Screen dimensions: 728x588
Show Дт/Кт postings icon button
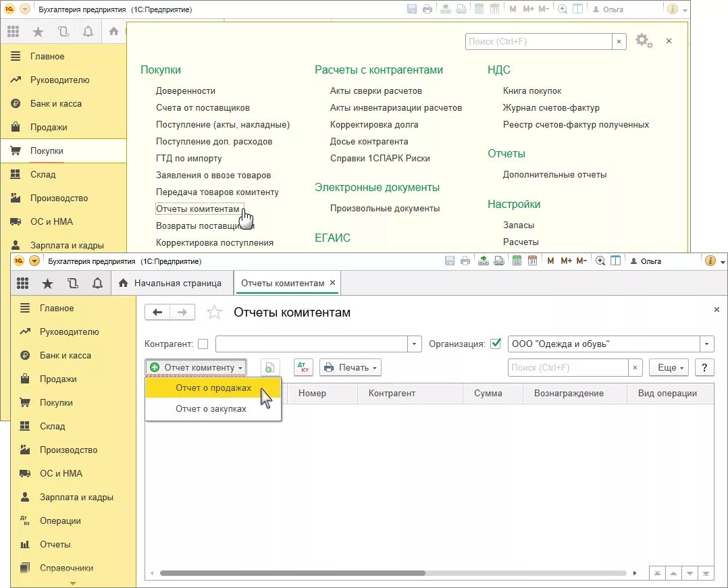[303, 367]
